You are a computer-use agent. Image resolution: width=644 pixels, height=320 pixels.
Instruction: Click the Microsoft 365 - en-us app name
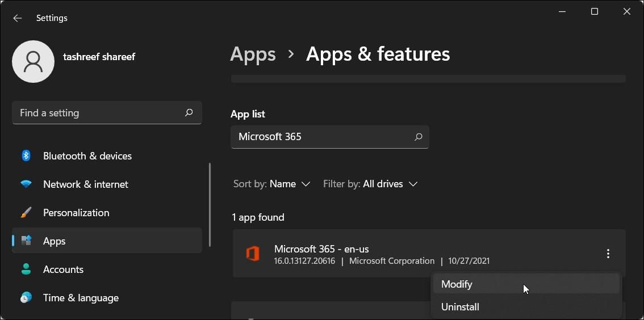[321, 249]
